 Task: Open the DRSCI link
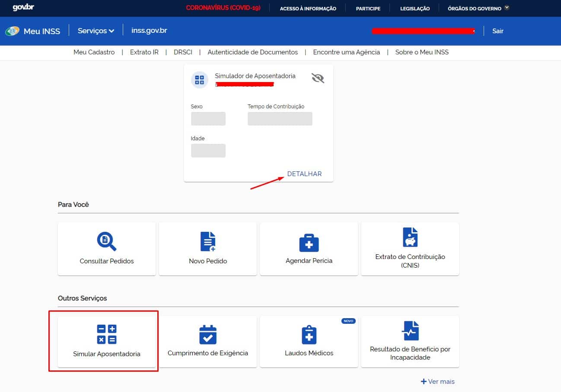point(183,52)
